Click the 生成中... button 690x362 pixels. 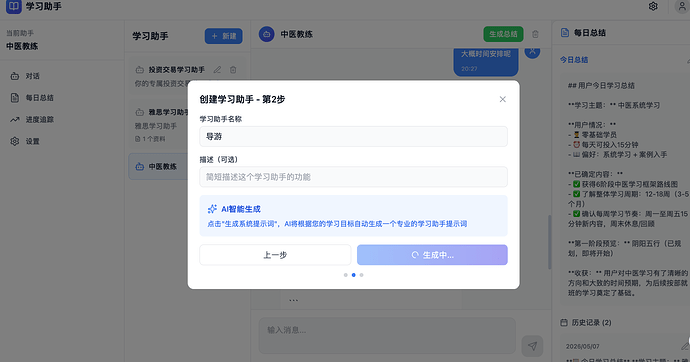tap(432, 255)
